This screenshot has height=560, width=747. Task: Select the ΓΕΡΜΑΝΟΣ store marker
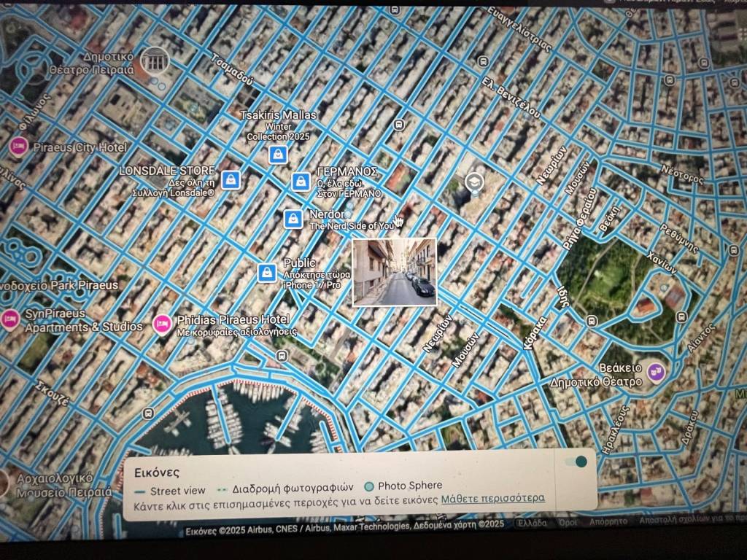coord(301,182)
